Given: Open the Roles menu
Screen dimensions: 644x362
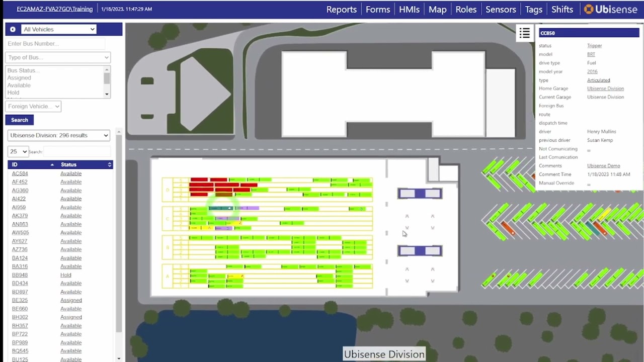Looking at the screenshot, I should 466,10.
